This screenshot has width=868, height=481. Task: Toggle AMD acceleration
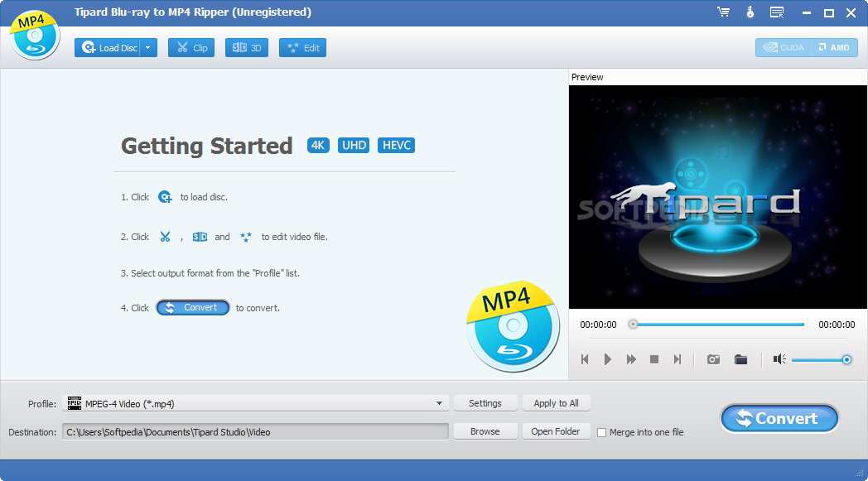point(835,47)
